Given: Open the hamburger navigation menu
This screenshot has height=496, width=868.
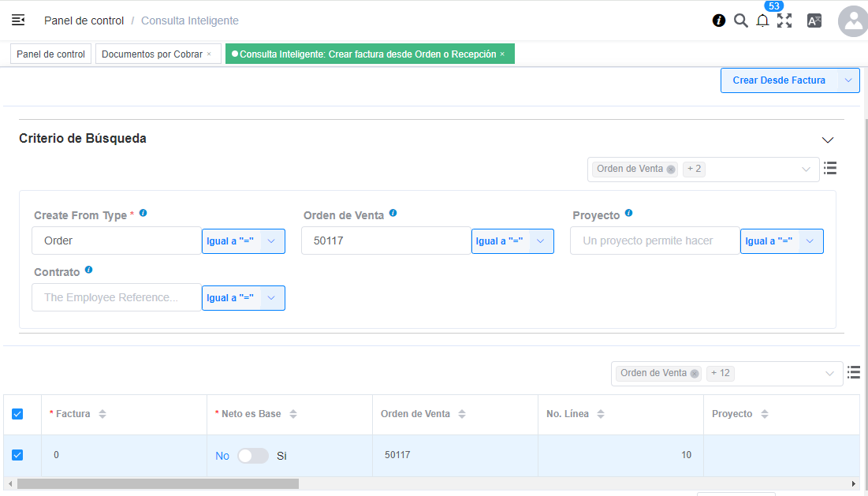Looking at the screenshot, I should (x=18, y=21).
